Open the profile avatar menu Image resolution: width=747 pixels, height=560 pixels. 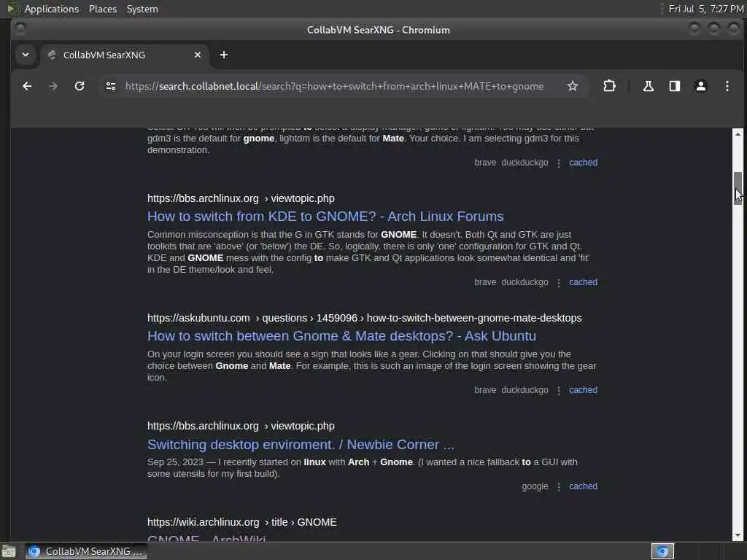pos(701,86)
